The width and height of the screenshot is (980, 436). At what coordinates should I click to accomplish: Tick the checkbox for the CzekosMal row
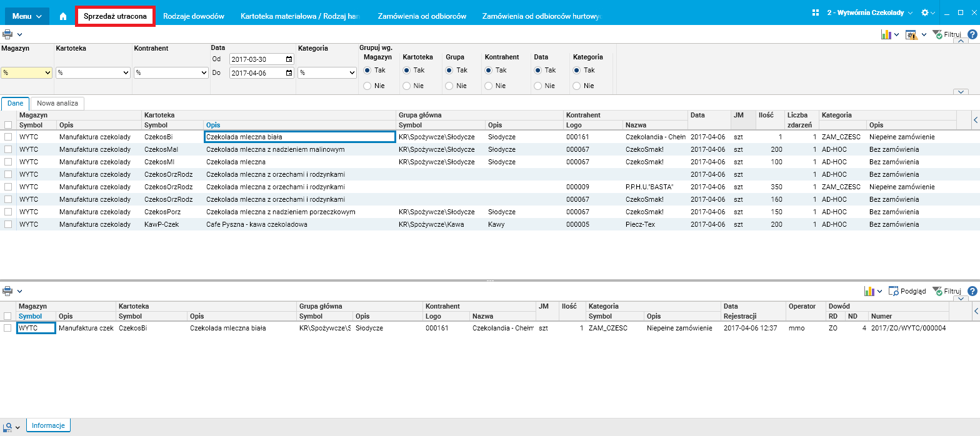click(x=8, y=149)
